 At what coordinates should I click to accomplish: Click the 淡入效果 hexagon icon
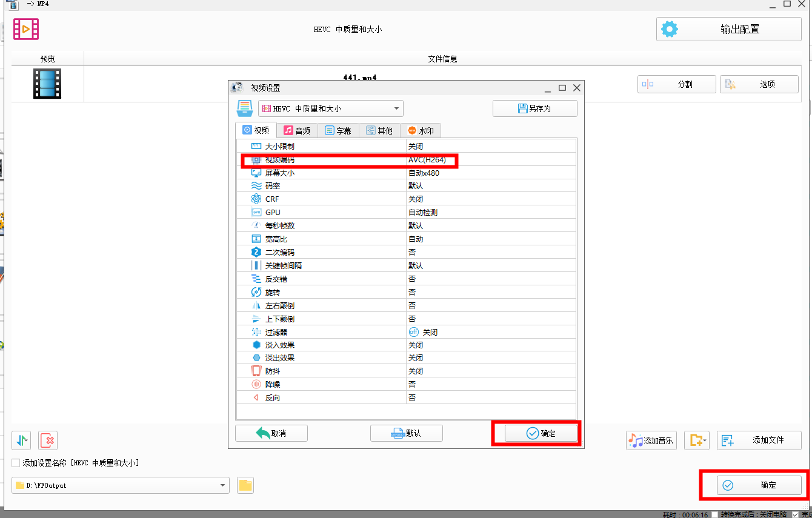(x=256, y=345)
